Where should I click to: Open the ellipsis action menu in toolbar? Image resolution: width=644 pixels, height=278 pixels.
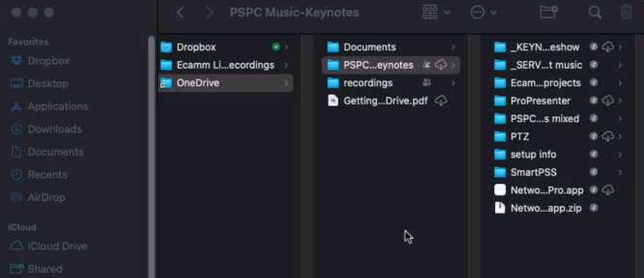tap(483, 12)
